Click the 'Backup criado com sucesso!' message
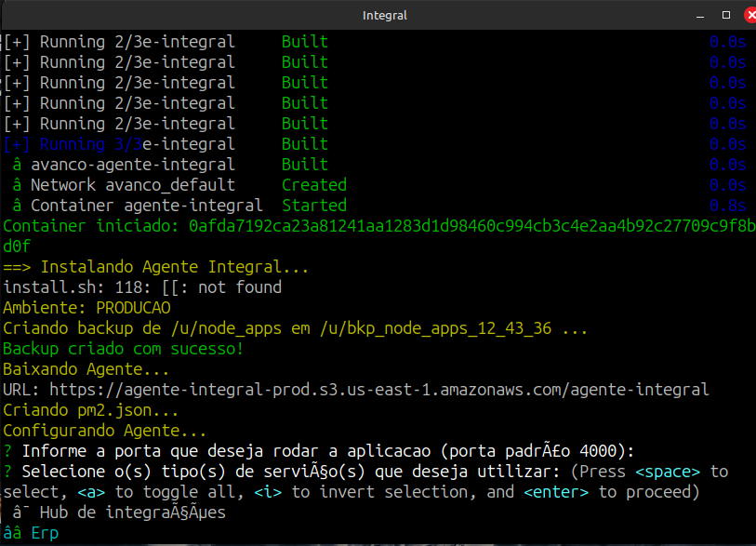The height and width of the screenshot is (546, 756). pos(123,349)
